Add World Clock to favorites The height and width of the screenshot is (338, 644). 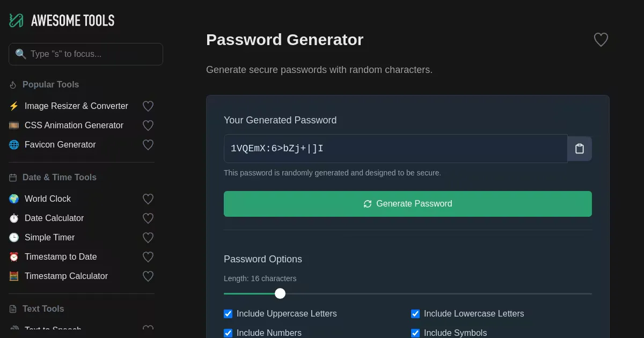(x=148, y=199)
